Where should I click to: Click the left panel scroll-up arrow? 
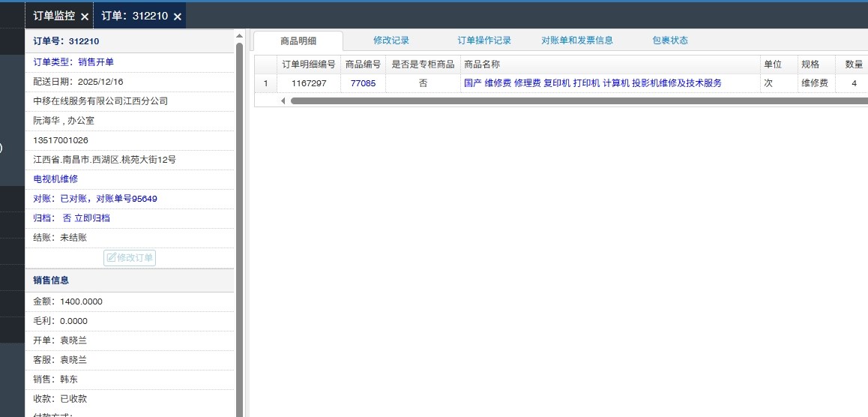pos(239,35)
